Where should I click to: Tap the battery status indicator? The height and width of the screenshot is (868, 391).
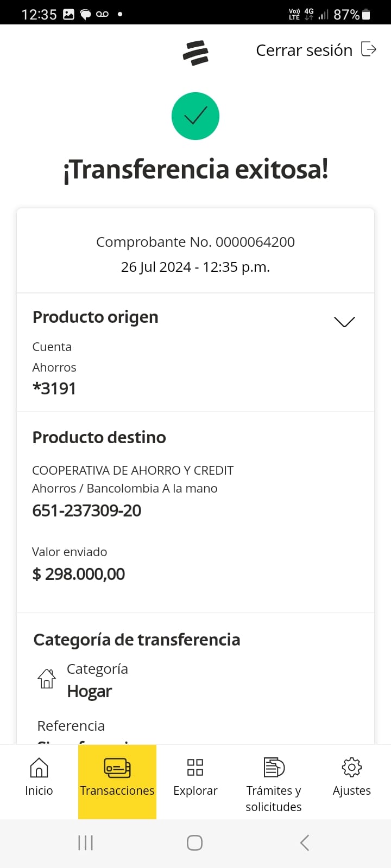[x=366, y=15]
